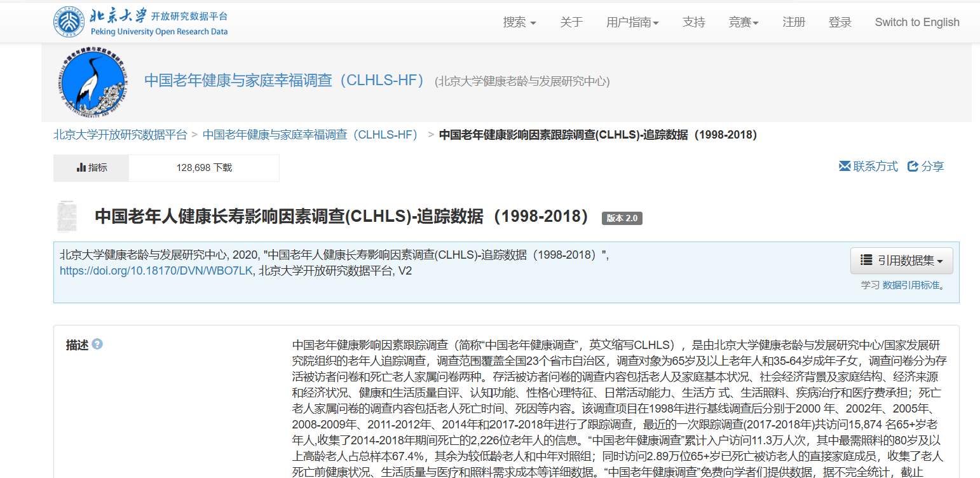This screenshot has width=980, height=478.
Task: Open the 数据引用标准 link
Action: (910, 285)
